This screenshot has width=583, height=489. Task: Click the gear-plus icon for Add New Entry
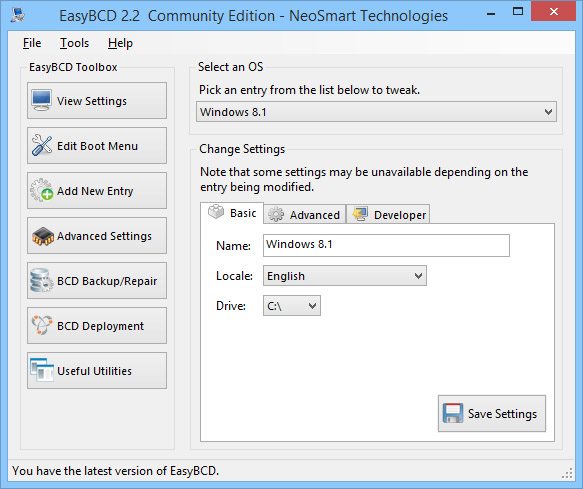41,190
